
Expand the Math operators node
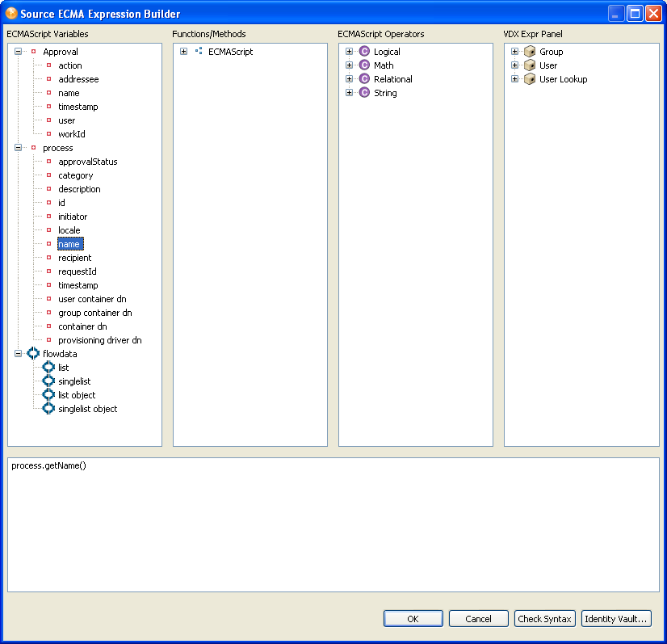[x=349, y=65]
